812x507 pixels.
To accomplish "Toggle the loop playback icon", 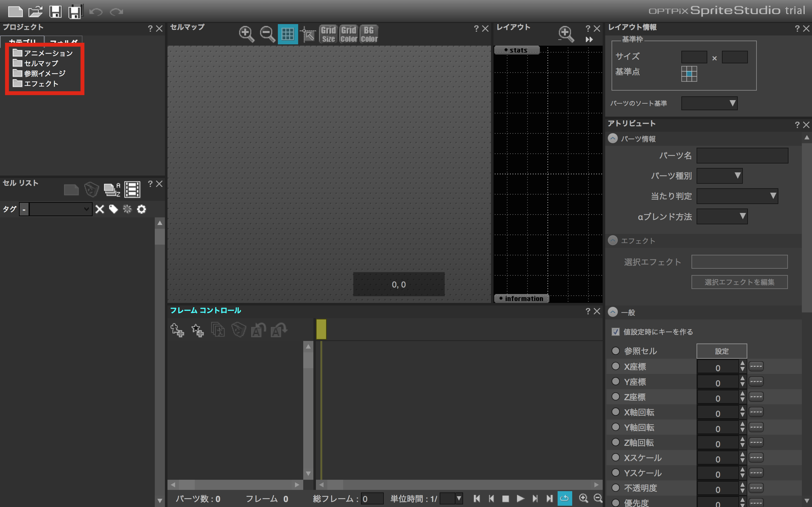I will (564, 498).
